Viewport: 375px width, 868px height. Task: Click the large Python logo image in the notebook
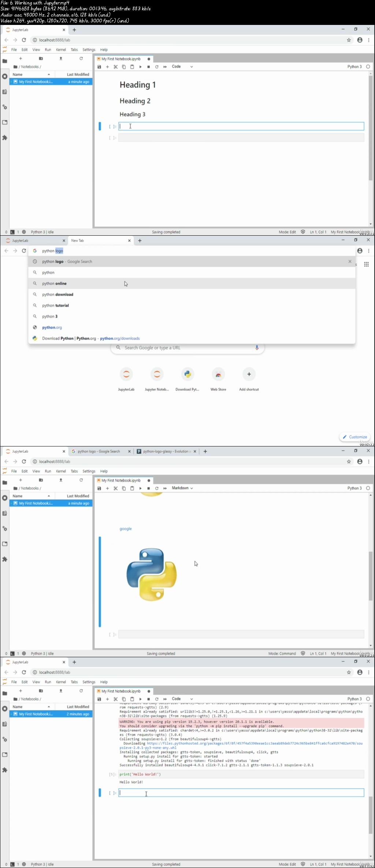[151, 574]
